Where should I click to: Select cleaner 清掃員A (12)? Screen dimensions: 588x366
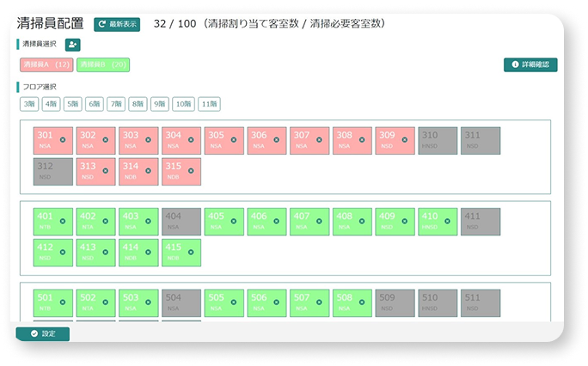(46, 64)
